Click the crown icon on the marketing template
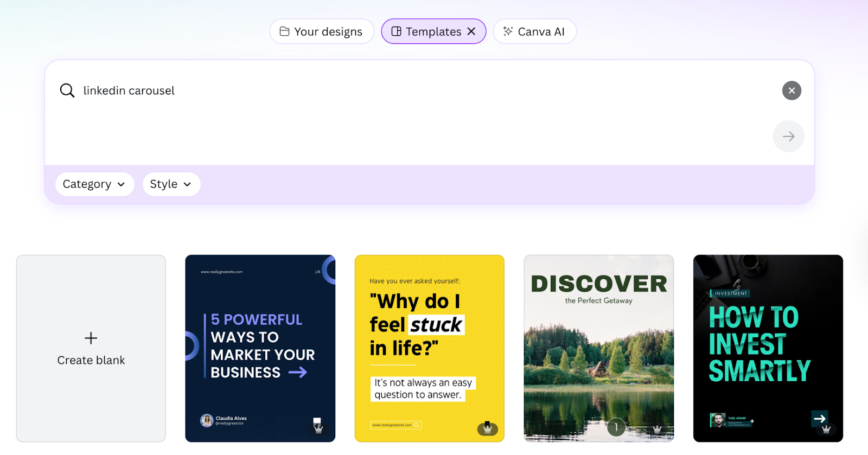868x455 pixels. click(x=318, y=429)
